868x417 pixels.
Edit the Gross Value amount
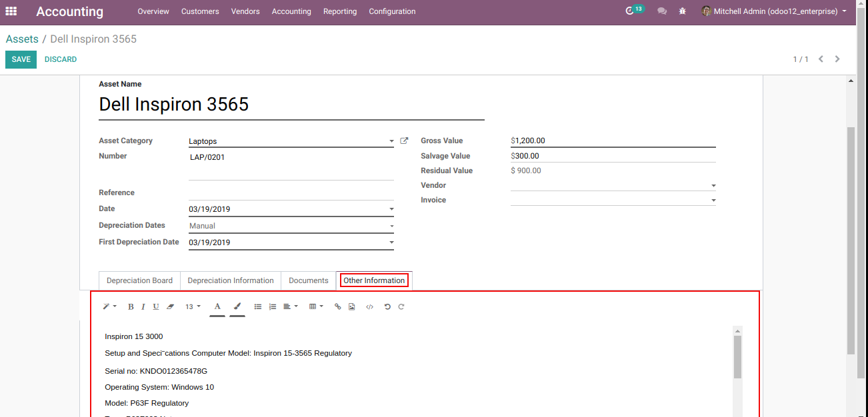click(x=613, y=141)
